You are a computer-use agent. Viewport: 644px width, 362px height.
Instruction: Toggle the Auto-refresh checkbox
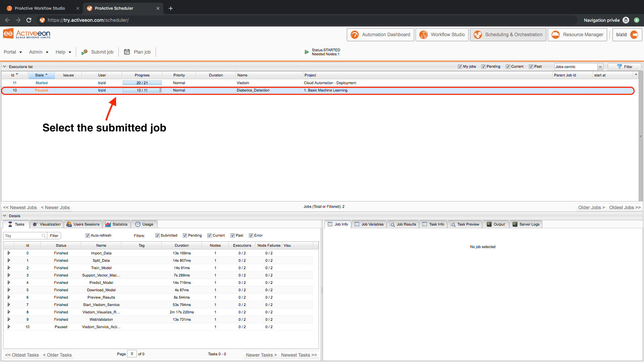tap(88, 235)
